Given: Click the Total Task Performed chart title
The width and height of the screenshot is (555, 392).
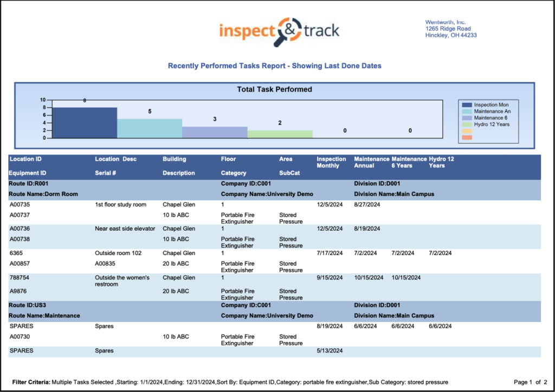Looking at the screenshot, I should [x=274, y=89].
